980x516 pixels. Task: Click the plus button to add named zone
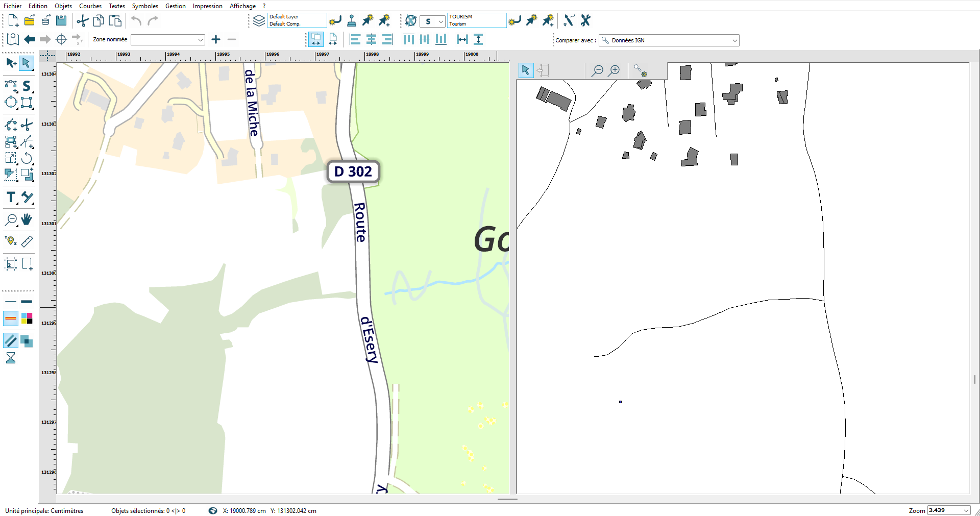click(216, 39)
